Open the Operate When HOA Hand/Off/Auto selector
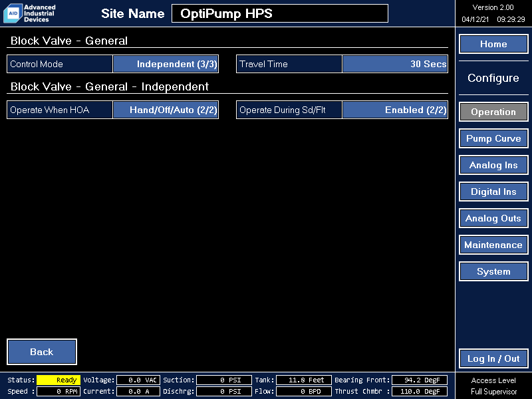The height and width of the screenshot is (399, 532). [x=166, y=110]
